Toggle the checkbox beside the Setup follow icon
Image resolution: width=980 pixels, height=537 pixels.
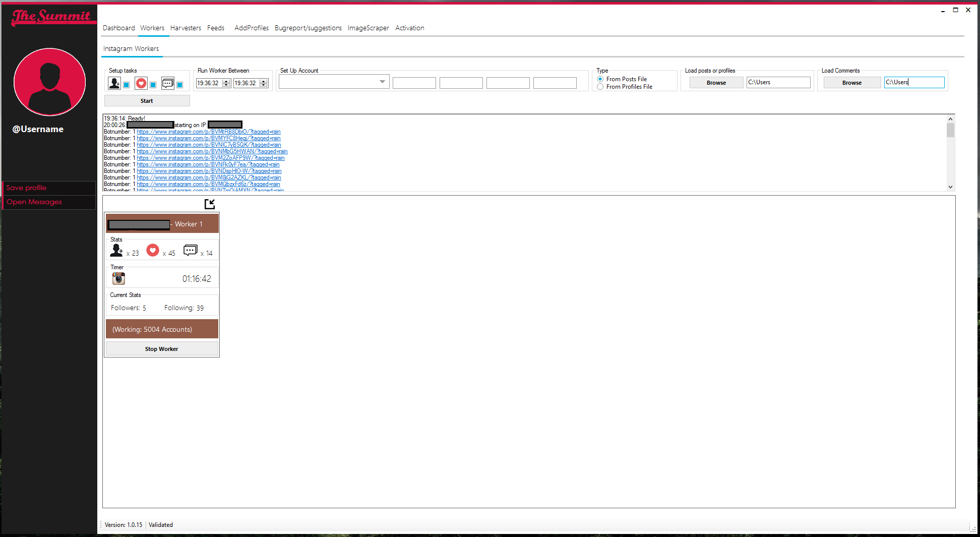[x=127, y=85]
